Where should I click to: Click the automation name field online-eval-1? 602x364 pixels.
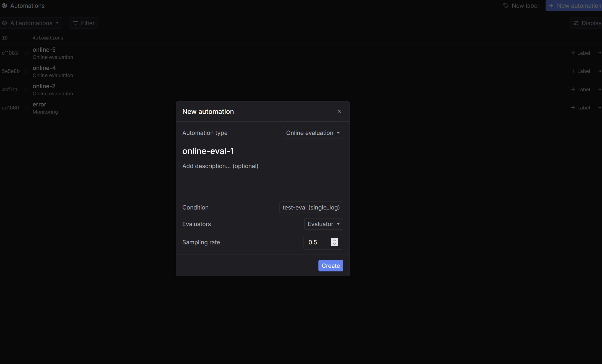(208, 151)
